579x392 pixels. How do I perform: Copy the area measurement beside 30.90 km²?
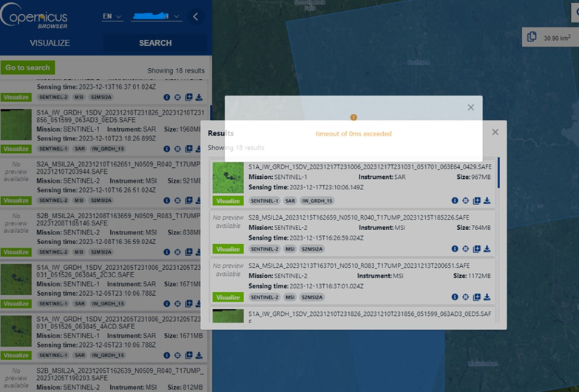click(532, 37)
